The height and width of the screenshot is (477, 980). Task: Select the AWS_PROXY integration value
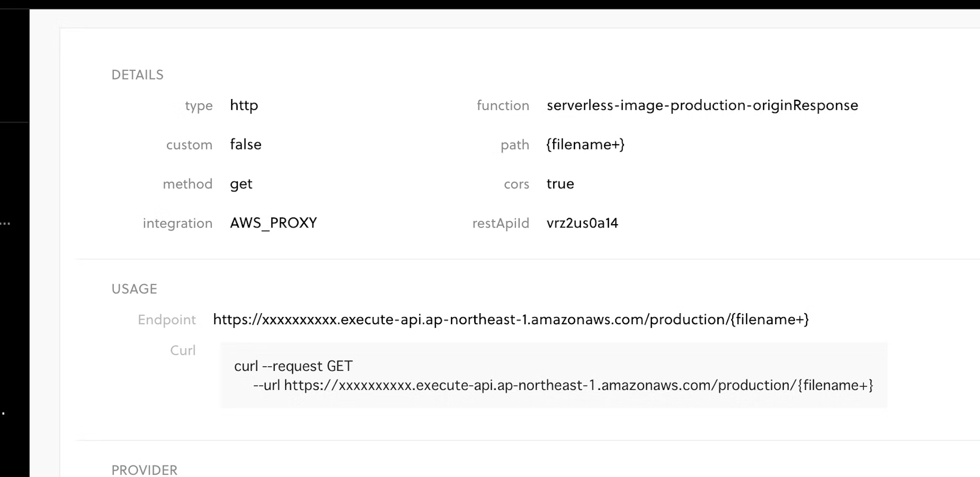pyautogui.click(x=273, y=222)
